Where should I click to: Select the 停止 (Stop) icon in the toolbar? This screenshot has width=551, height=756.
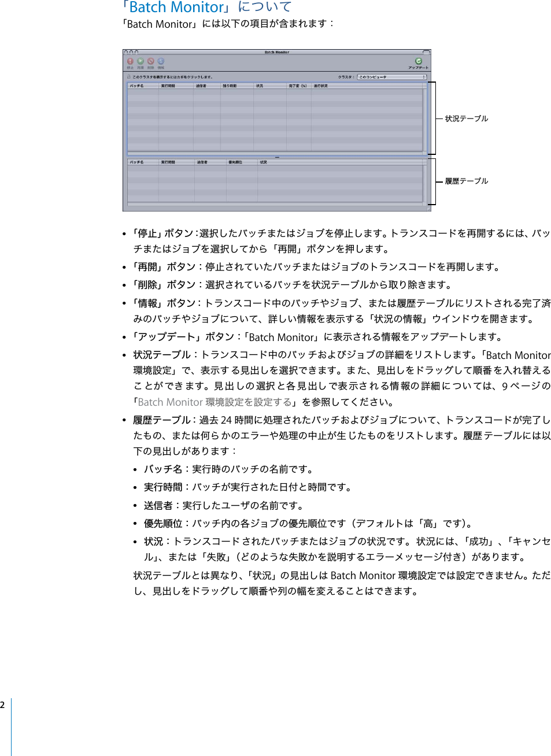tap(130, 61)
